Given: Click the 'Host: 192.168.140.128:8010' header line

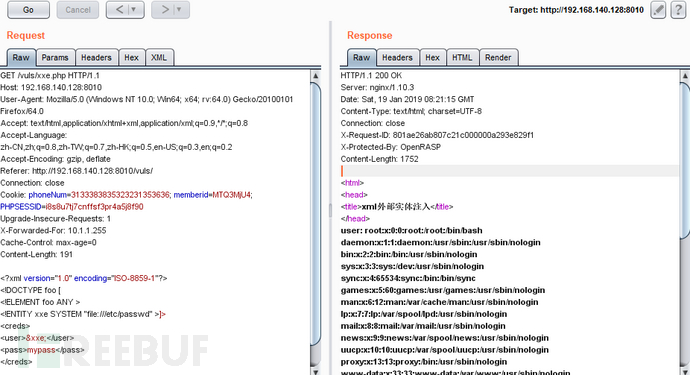Looking at the screenshot, I should pos(51,88).
